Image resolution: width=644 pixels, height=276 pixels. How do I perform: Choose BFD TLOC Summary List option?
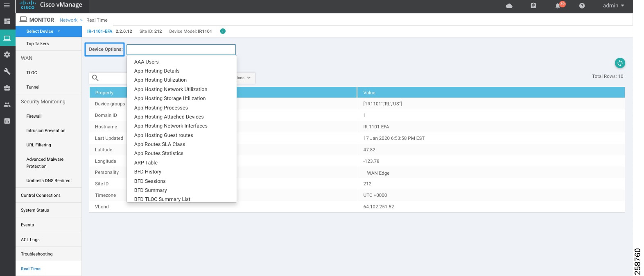(x=162, y=199)
